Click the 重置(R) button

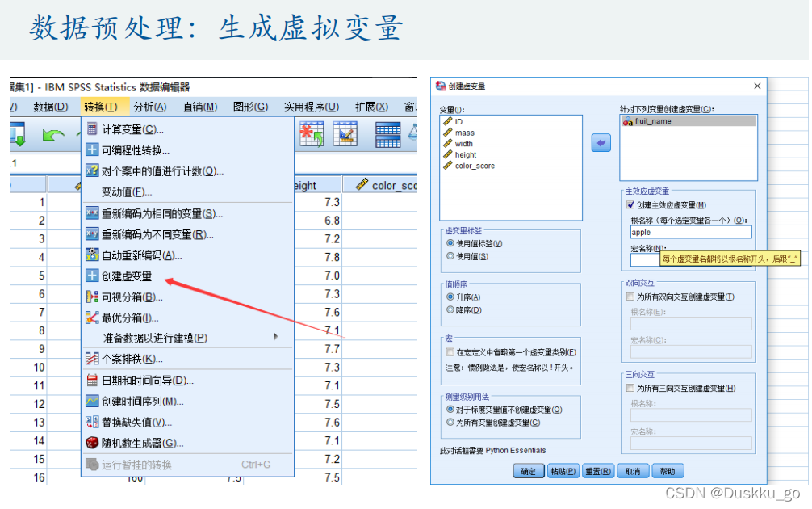(597, 471)
